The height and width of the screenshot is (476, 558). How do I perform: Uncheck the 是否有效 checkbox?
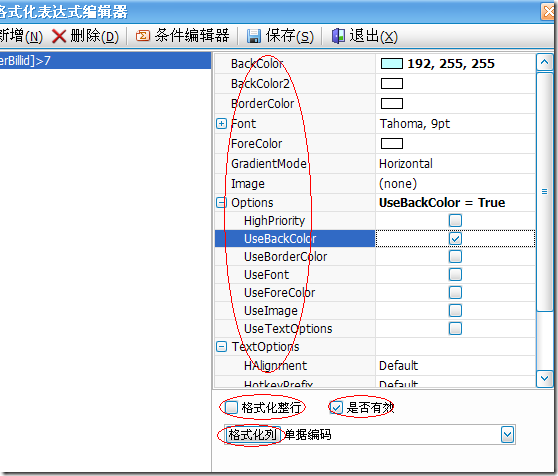coord(336,407)
